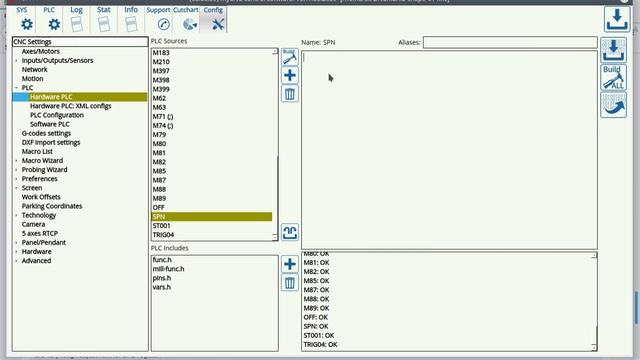Screen dimensions: 640x360
Task: Click the top-right save download icon
Action: click(617, 19)
